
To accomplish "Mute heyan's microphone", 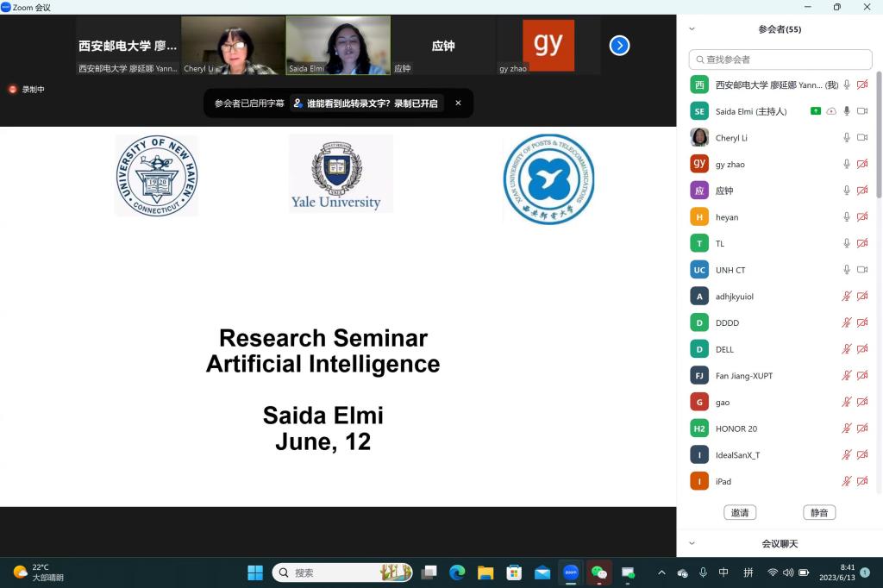I will (x=847, y=217).
